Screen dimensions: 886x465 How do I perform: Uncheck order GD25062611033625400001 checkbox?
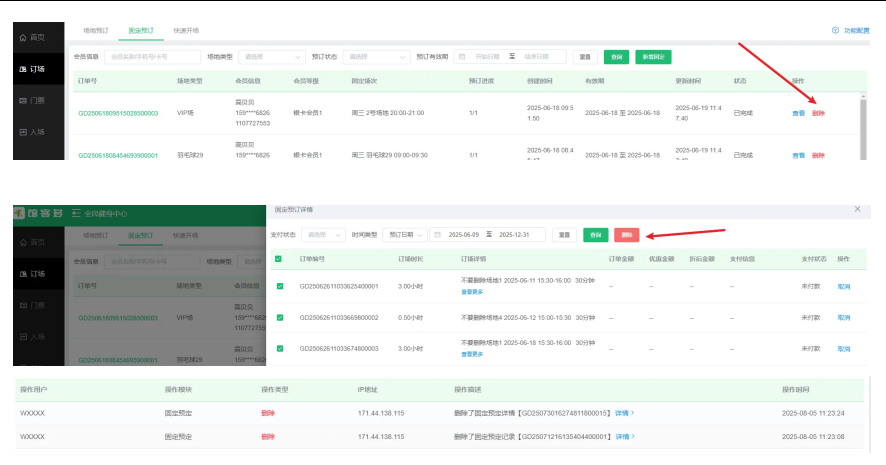tap(280, 286)
